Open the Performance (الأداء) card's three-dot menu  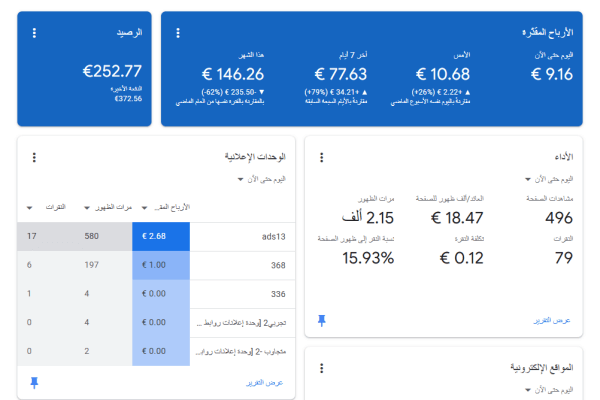322,157
